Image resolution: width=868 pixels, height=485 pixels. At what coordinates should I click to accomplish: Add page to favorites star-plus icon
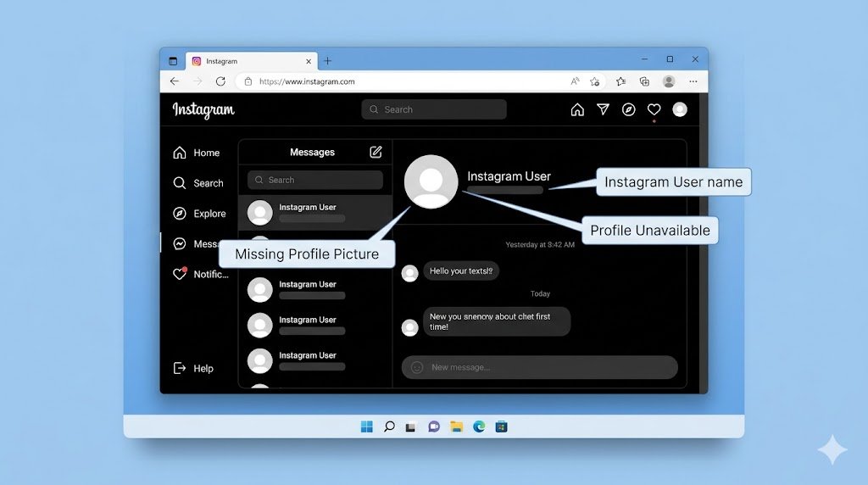pyautogui.click(x=595, y=81)
